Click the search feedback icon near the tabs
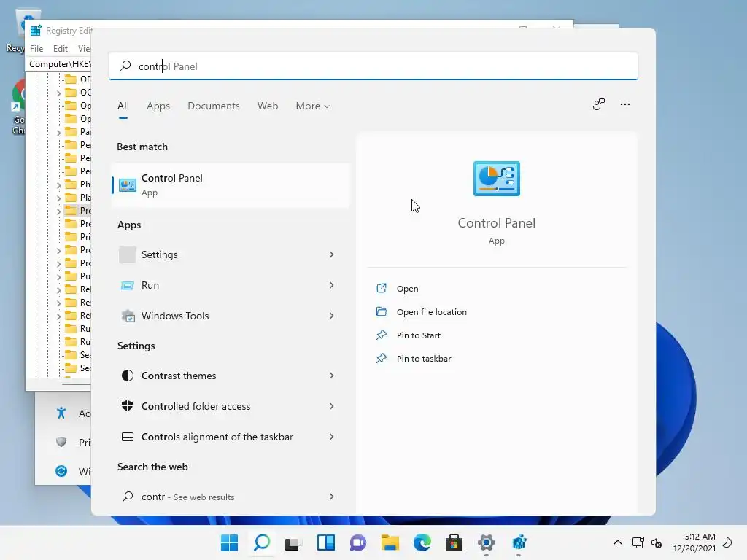Viewport: 747px width, 560px height. 598,104
